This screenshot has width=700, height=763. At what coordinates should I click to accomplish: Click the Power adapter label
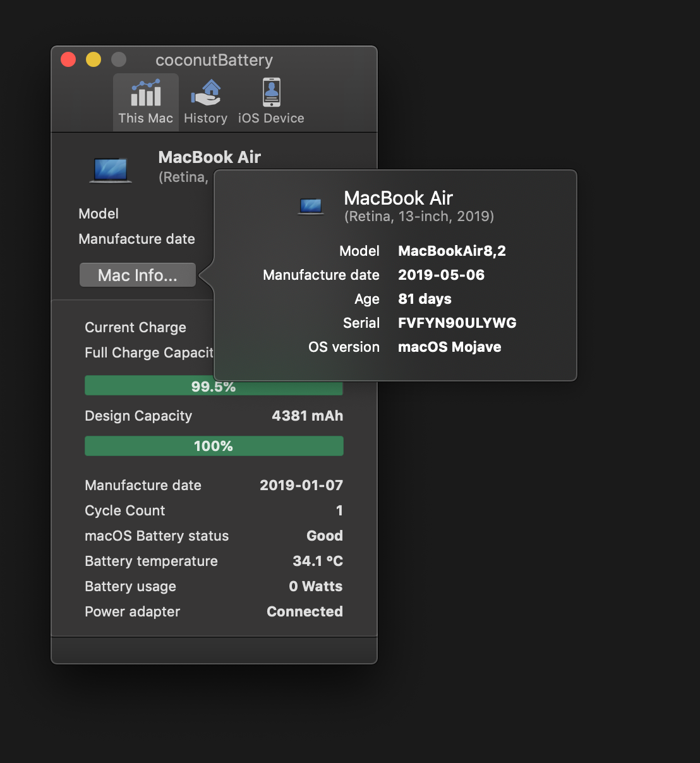tap(132, 611)
